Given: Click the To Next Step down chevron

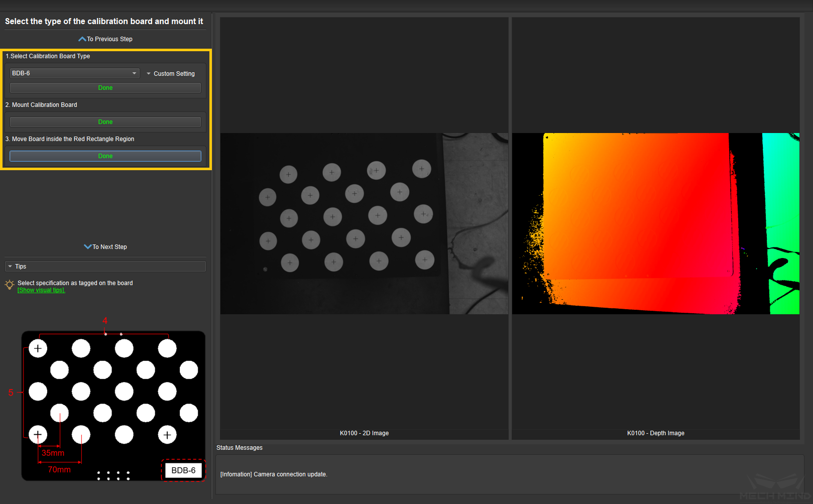Looking at the screenshot, I should click(x=88, y=247).
